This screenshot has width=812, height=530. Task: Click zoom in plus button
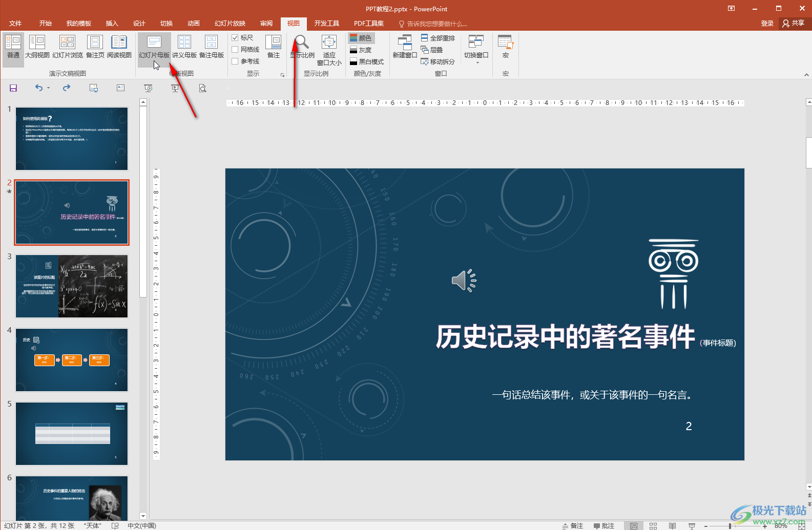tap(765, 526)
